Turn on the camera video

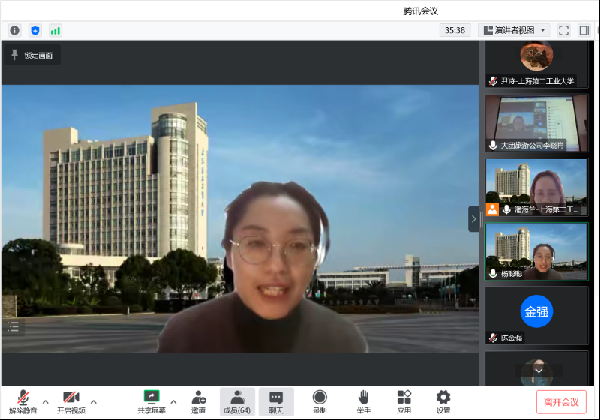71,398
